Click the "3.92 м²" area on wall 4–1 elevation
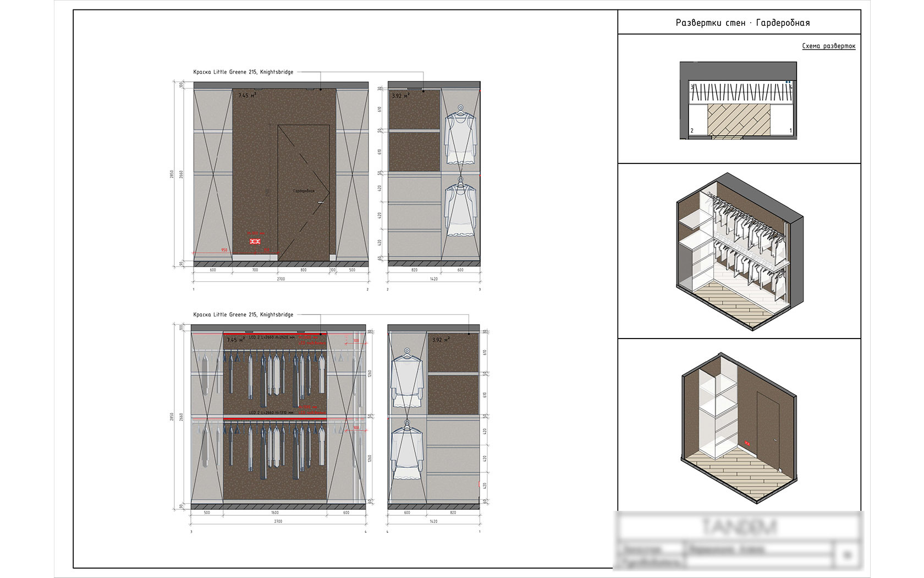924x578 pixels. point(441,340)
